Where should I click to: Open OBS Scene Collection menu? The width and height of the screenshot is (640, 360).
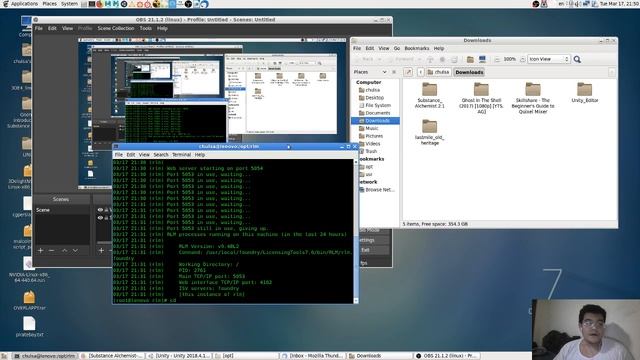point(116,28)
